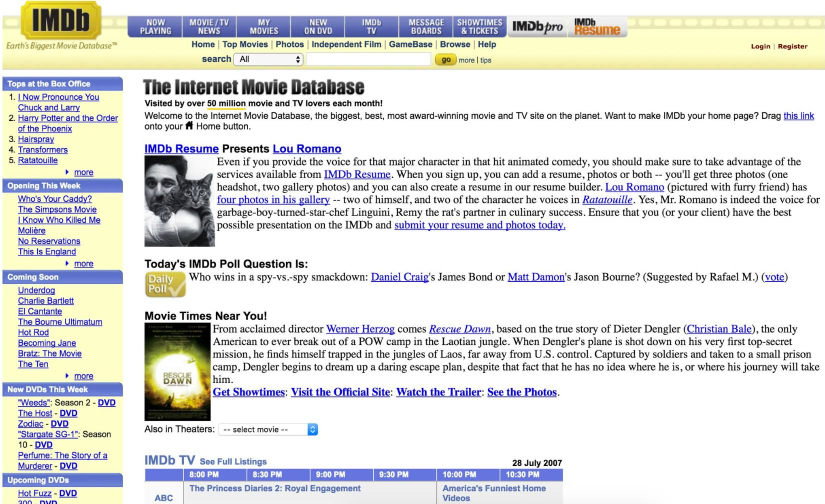Open the Zodiac title link

[30, 424]
